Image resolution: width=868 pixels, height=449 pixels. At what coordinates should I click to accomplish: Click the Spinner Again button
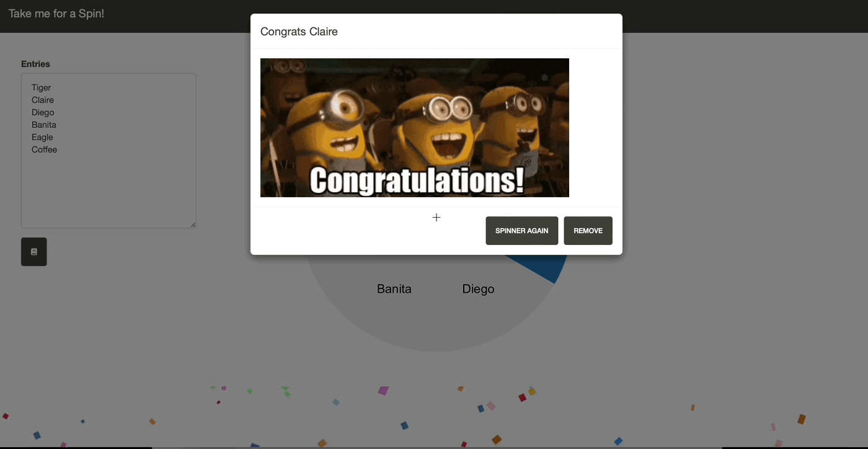click(x=521, y=231)
